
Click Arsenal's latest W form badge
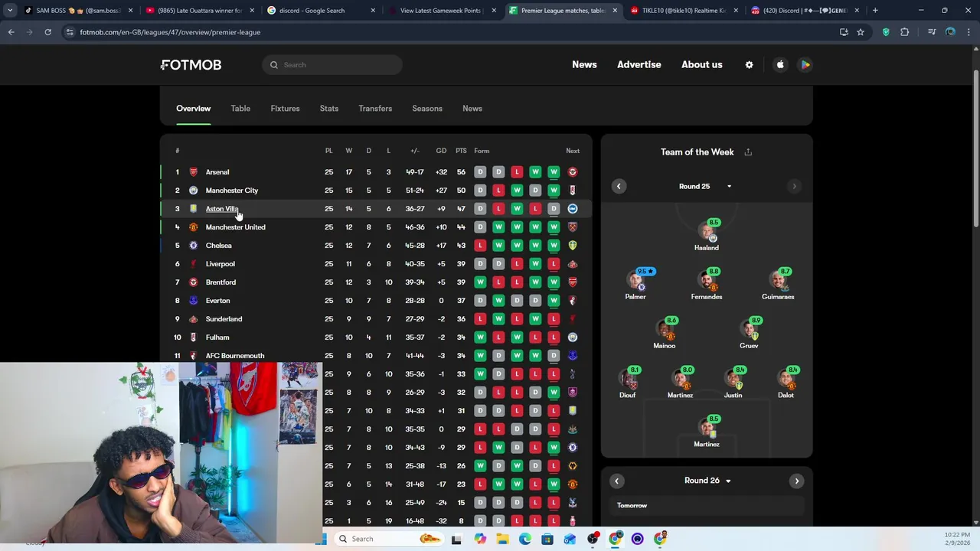(554, 172)
